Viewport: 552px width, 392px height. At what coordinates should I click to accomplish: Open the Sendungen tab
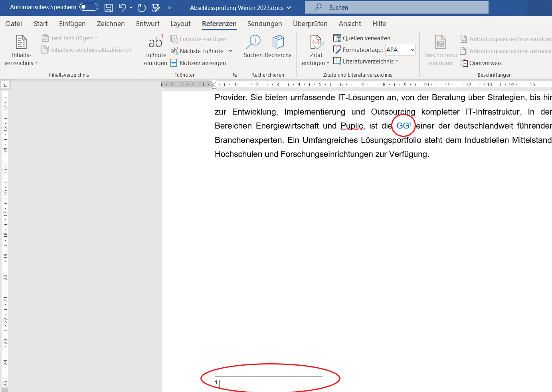coord(265,24)
